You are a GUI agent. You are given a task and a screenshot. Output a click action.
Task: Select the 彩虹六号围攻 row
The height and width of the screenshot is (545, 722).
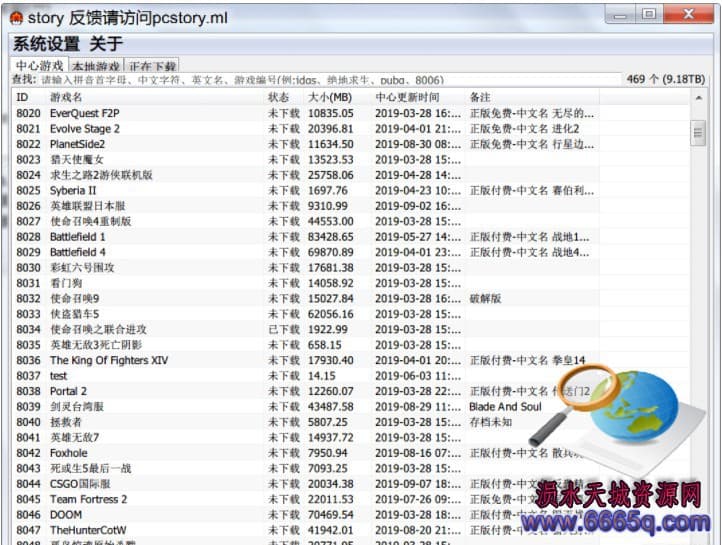352,267
